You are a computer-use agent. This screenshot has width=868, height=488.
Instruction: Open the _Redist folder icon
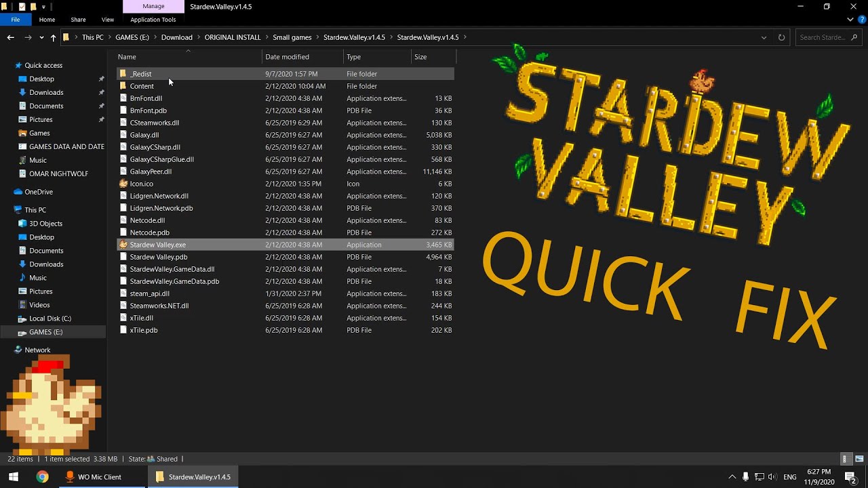[123, 74]
